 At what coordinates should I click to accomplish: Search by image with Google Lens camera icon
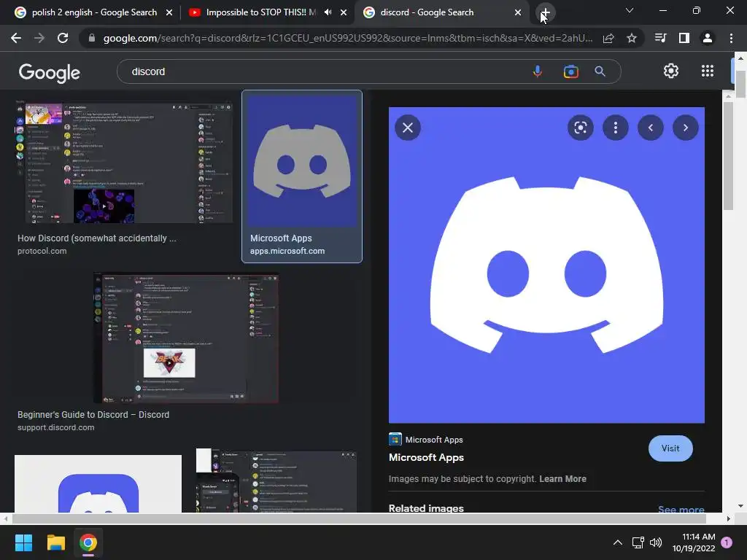(570, 71)
